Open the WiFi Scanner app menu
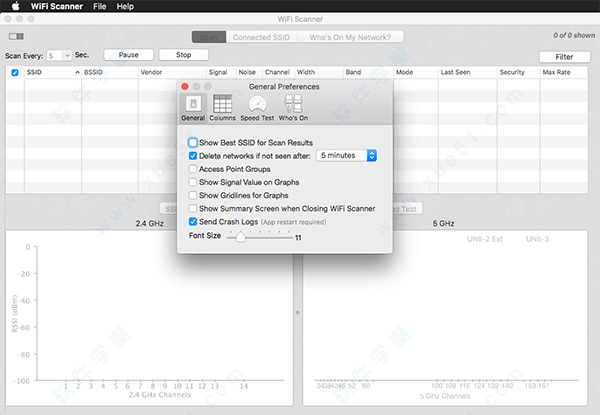The image size is (600, 415). [x=57, y=6]
